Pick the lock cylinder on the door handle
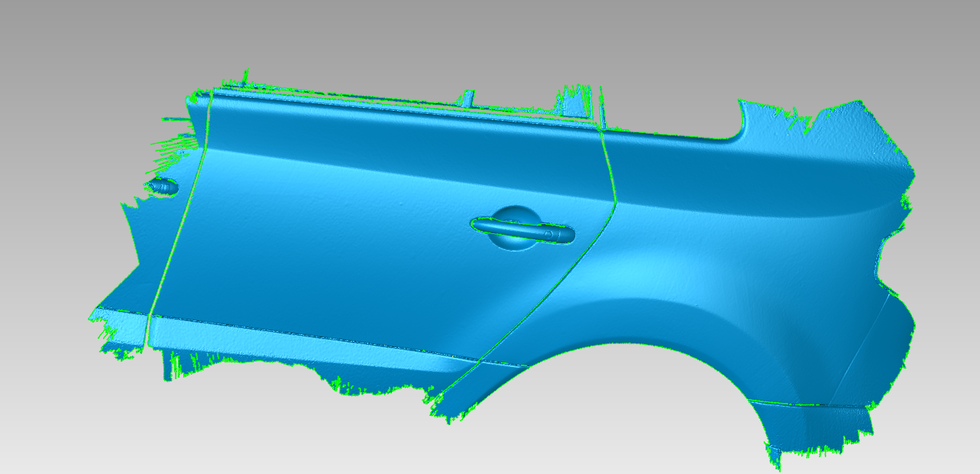 pos(548,233)
